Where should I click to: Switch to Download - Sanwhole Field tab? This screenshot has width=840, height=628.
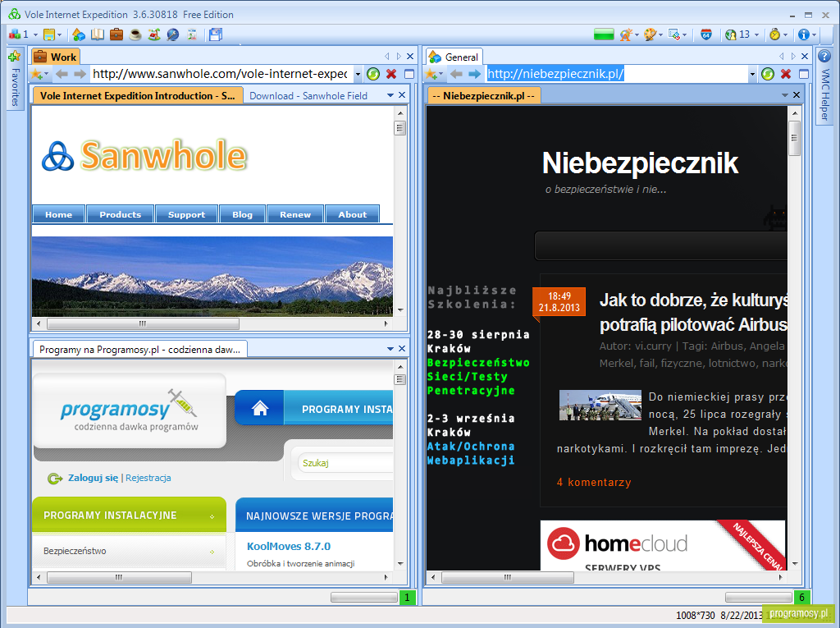[308, 96]
